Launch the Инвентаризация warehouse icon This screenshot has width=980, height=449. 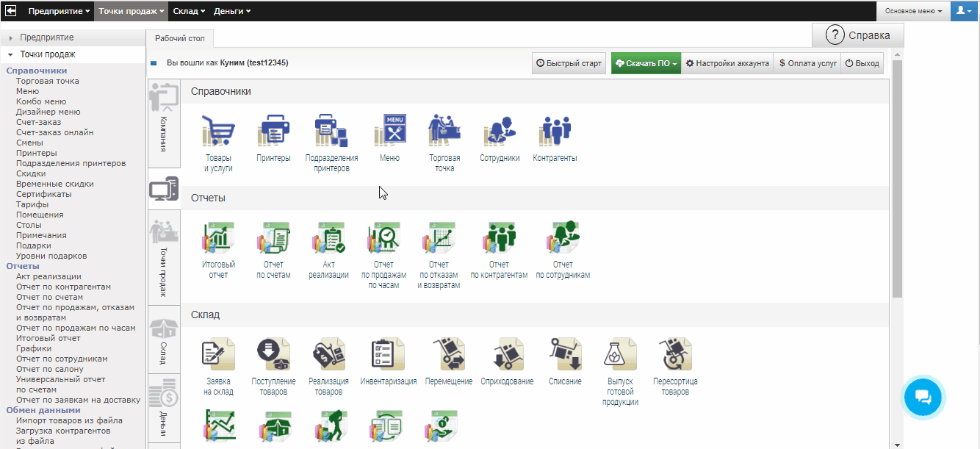388,354
